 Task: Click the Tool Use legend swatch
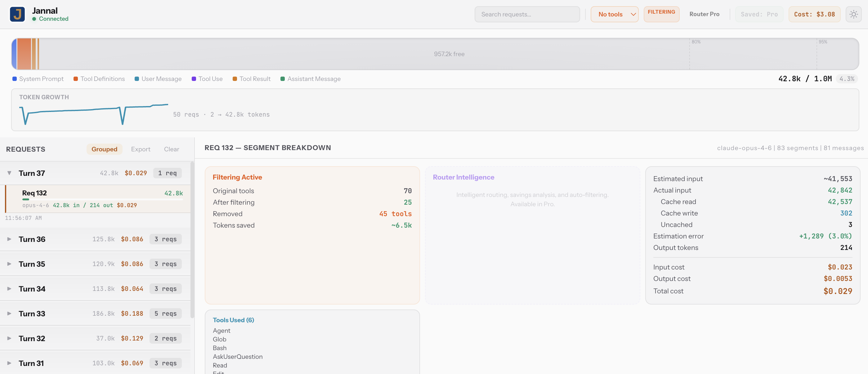click(x=194, y=78)
